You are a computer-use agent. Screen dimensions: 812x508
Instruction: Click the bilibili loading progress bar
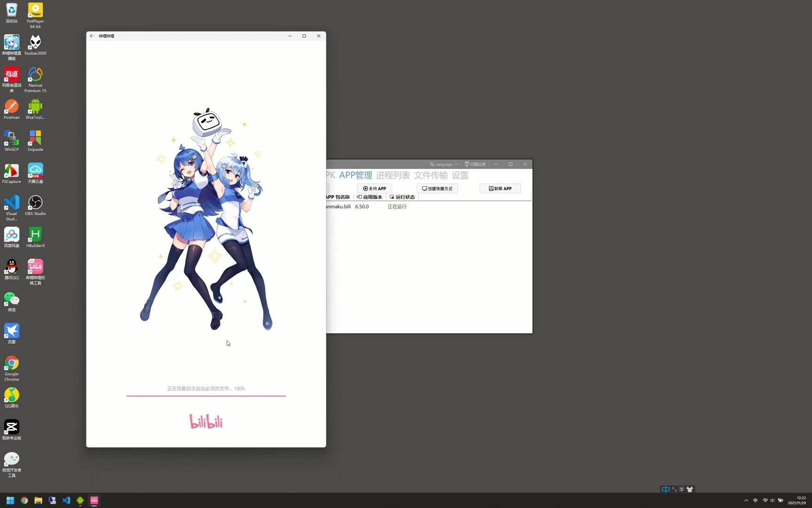(x=206, y=396)
